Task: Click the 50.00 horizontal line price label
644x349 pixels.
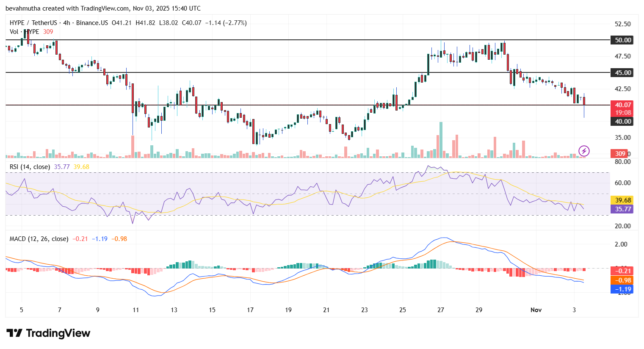Action: click(x=622, y=40)
